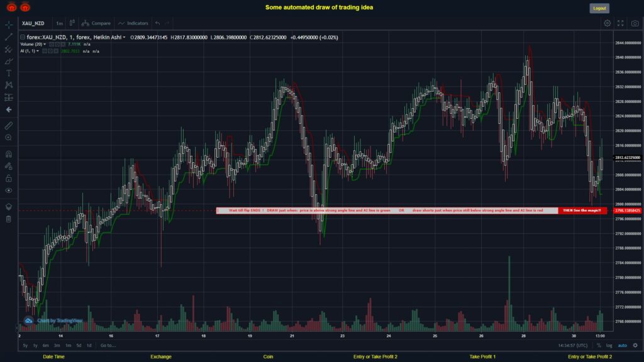Image resolution: width=644 pixels, height=362 pixels.
Task: Click the XAU_NZD symbol search field
Action: click(x=33, y=23)
